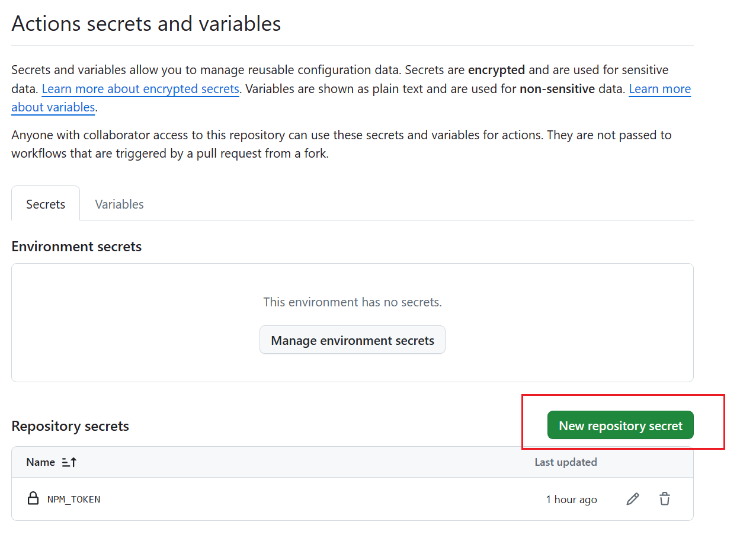
Task: Click the Repository secrets section heading
Action: (70, 426)
